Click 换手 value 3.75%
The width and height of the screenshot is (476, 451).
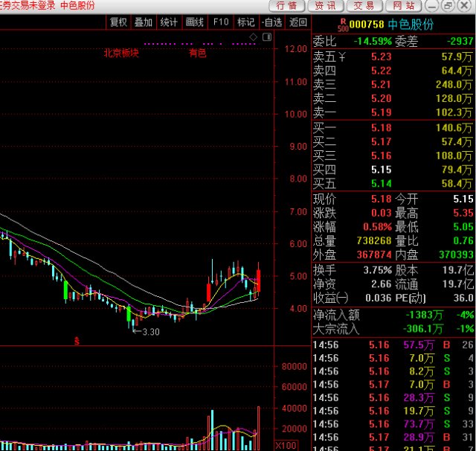tap(378, 270)
